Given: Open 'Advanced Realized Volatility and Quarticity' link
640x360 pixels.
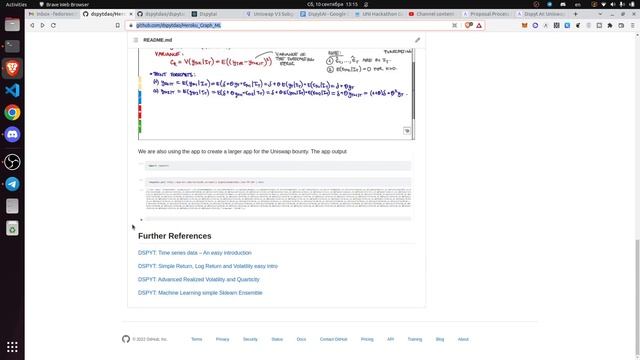Looking at the screenshot, I should [199, 280].
